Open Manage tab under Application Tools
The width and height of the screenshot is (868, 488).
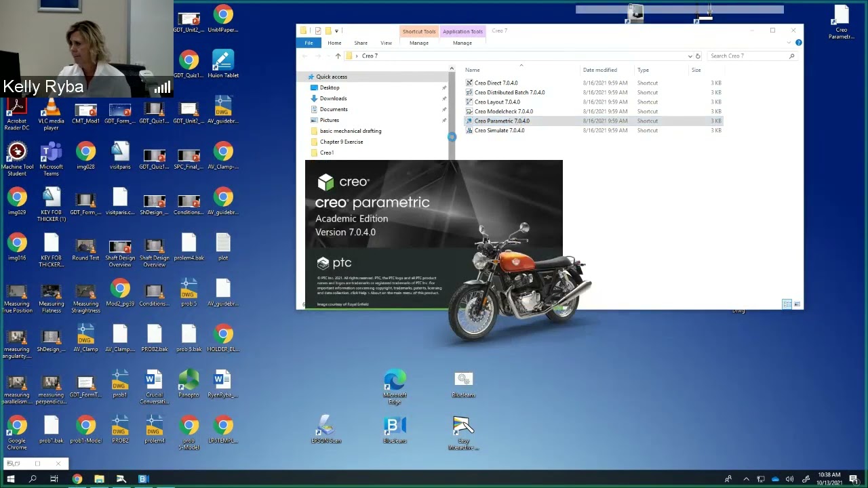[462, 43]
